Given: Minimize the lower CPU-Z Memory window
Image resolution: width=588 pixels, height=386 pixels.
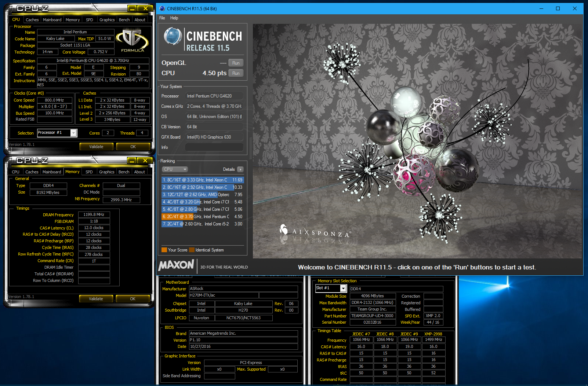Looking at the screenshot, I should [x=132, y=160].
